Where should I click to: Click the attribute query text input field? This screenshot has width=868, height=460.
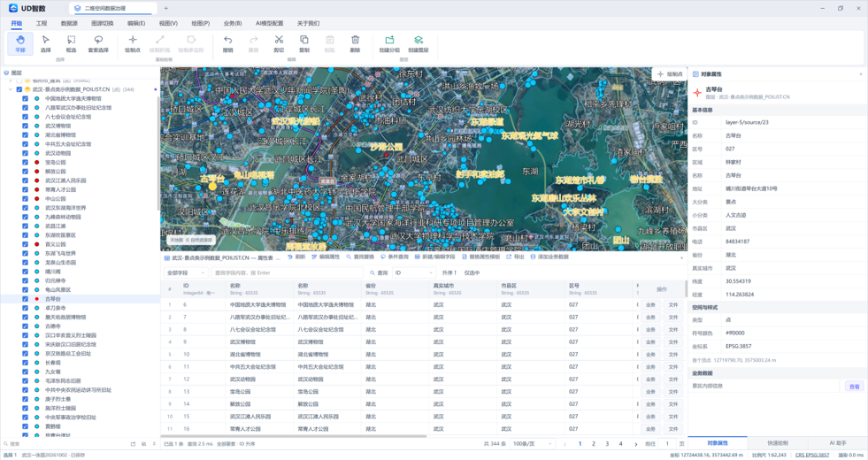287,272
